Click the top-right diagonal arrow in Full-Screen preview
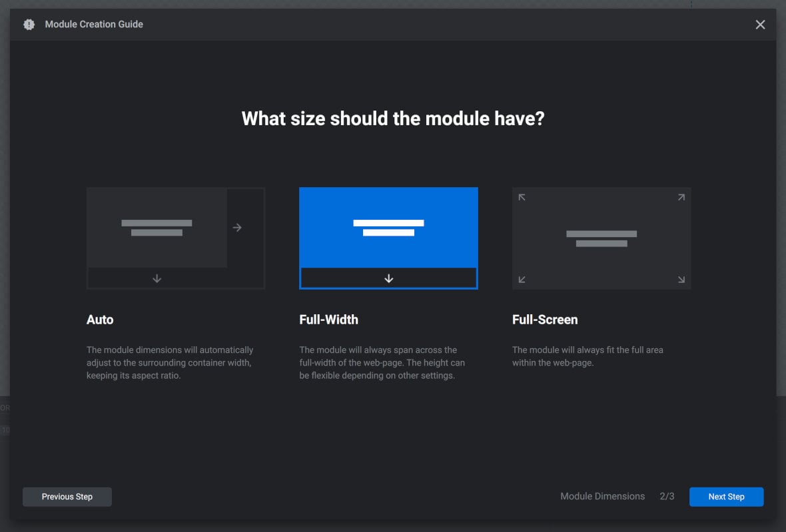This screenshot has height=532, width=786. (x=681, y=196)
